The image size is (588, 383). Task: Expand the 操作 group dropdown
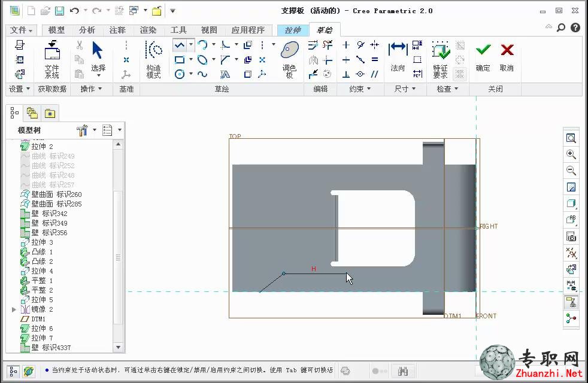(91, 89)
